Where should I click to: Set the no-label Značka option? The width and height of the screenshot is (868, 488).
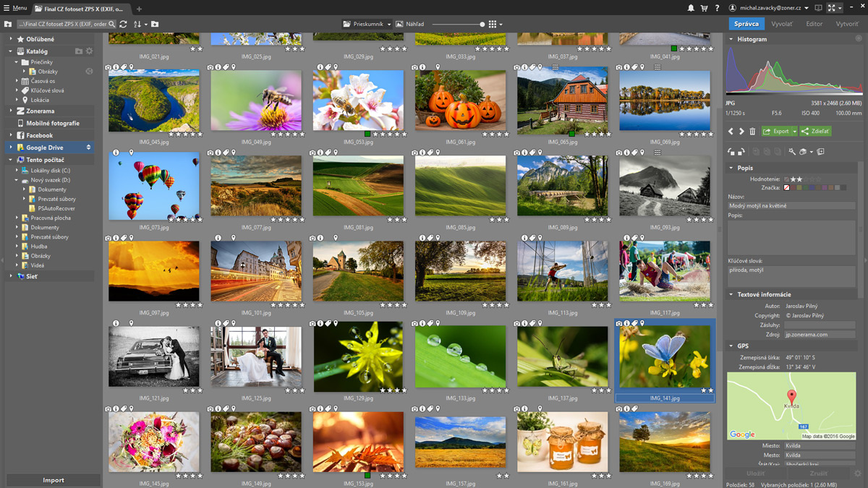click(x=787, y=188)
